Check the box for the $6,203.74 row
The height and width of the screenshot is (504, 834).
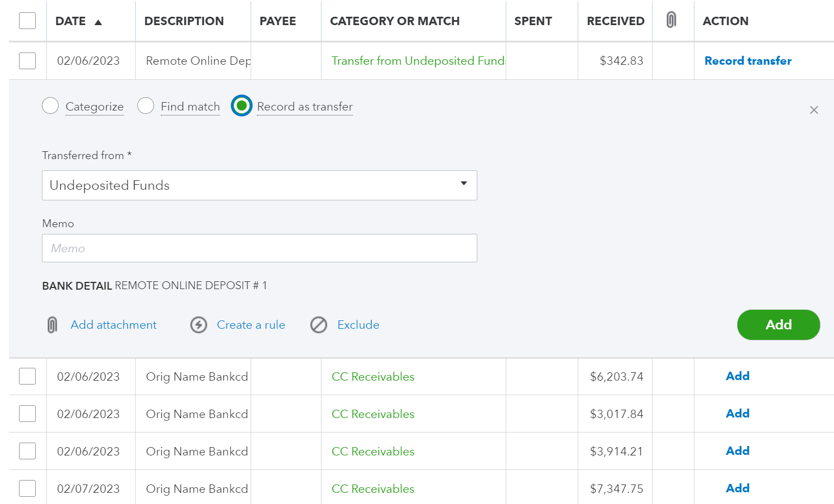pos(27,376)
